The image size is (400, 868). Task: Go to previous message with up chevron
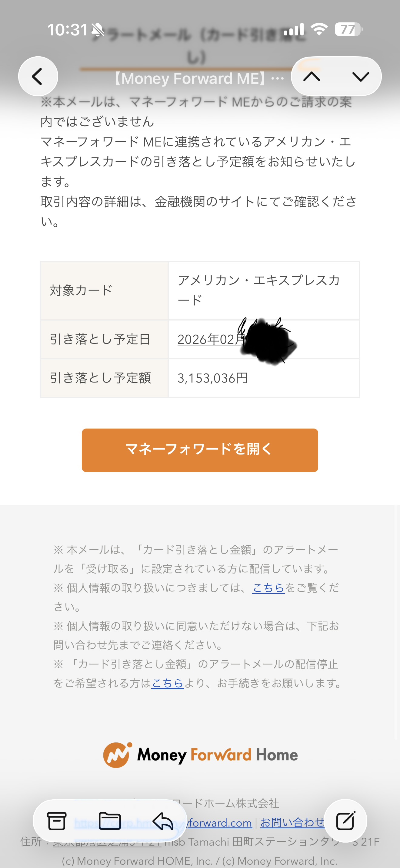click(312, 77)
